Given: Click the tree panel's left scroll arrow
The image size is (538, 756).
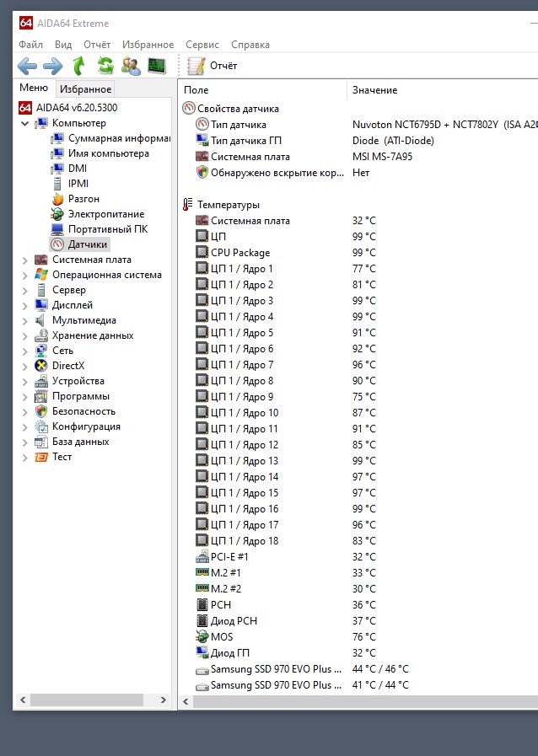Looking at the screenshot, I should 23,700.
